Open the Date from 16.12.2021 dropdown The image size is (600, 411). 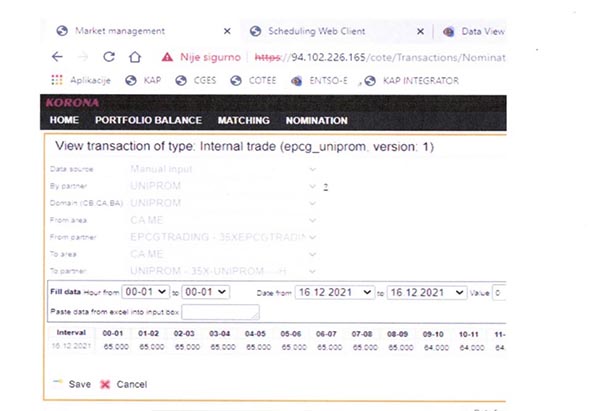pos(328,291)
